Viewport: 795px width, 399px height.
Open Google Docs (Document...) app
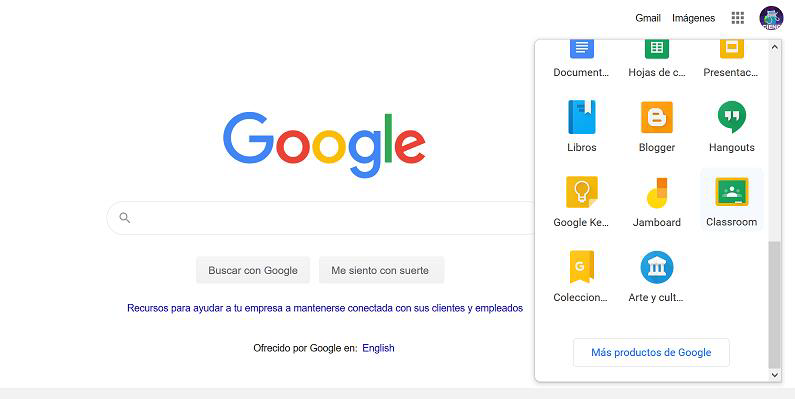pos(582,59)
